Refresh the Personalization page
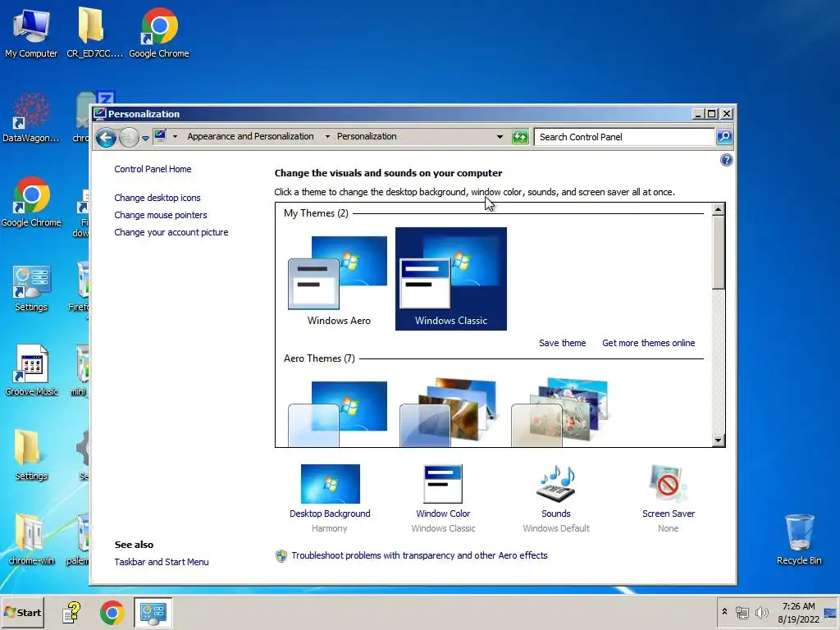The width and height of the screenshot is (840, 630). pos(520,137)
